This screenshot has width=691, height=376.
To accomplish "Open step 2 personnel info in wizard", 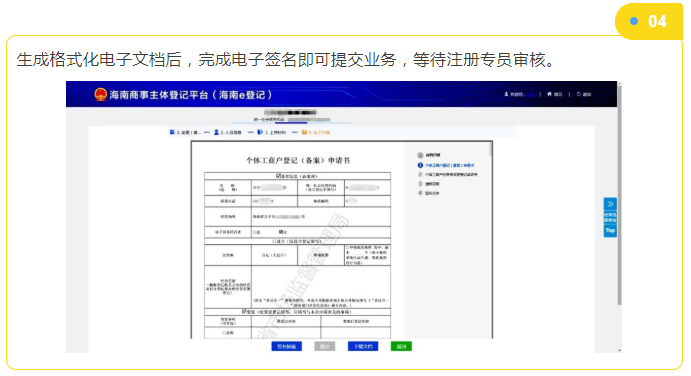I will coord(228,132).
